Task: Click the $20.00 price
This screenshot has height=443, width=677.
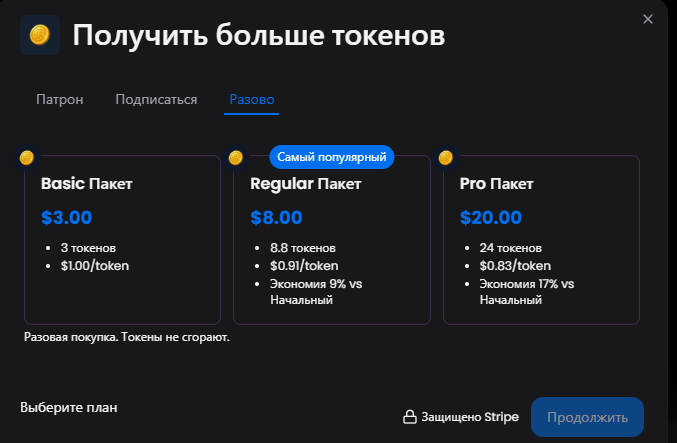Action: [x=490, y=217]
